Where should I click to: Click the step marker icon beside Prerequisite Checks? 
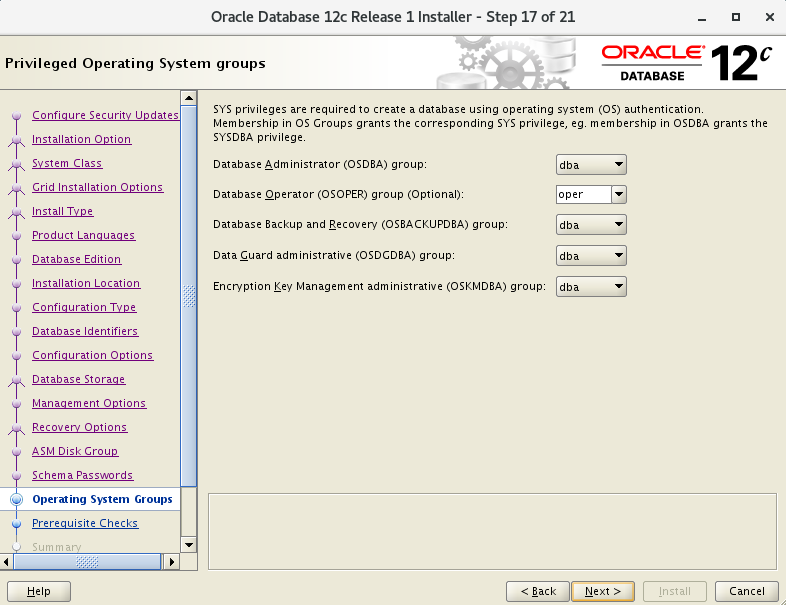(16, 523)
